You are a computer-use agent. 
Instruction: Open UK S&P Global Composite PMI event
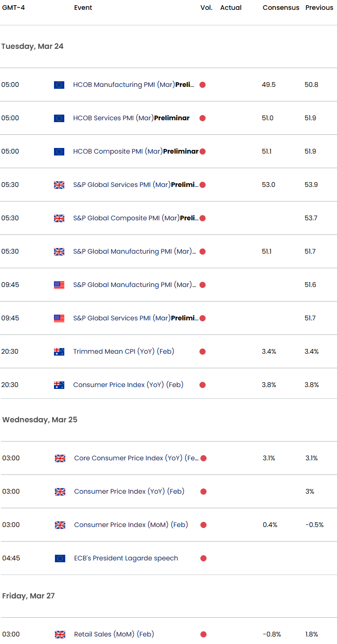click(x=136, y=218)
